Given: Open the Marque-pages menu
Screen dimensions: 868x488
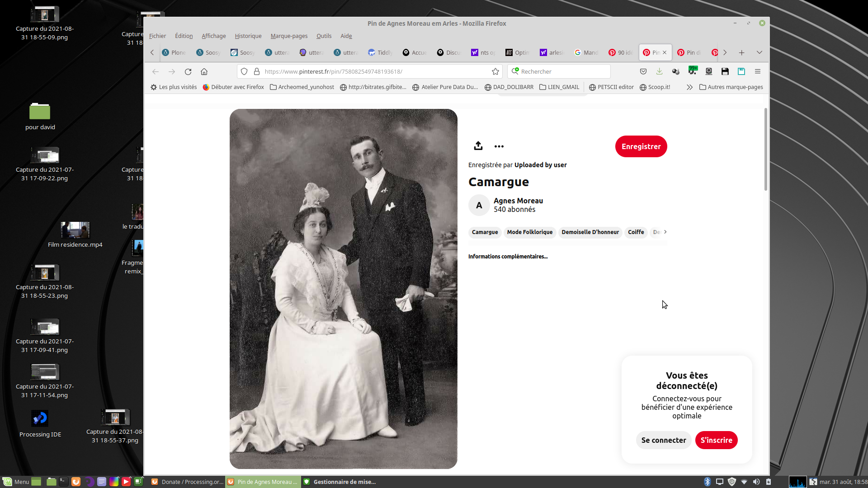Looking at the screenshot, I should click(x=289, y=36).
